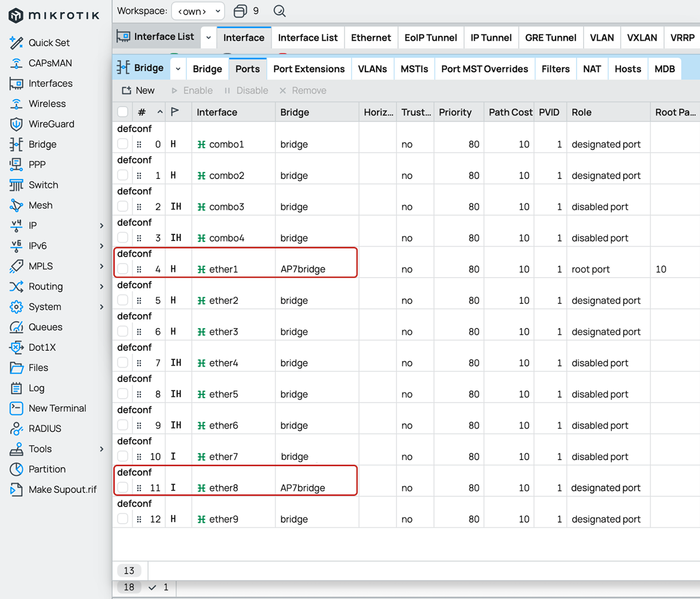The height and width of the screenshot is (599, 700).
Task: Check the checkbox for ether2 row
Action: pos(123,300)
